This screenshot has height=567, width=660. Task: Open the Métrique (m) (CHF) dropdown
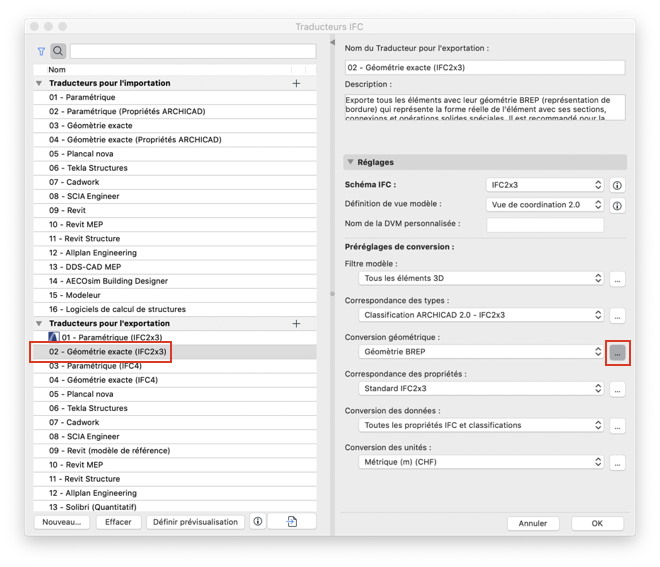click(x=481, y=462)
